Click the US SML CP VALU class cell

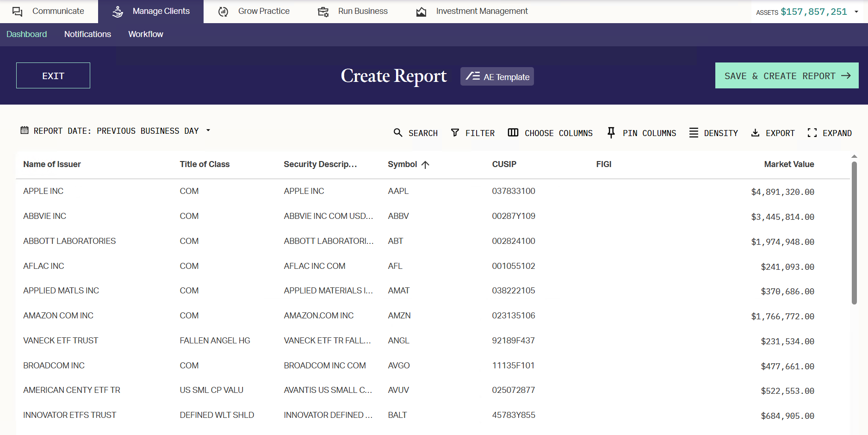point(211,390)
